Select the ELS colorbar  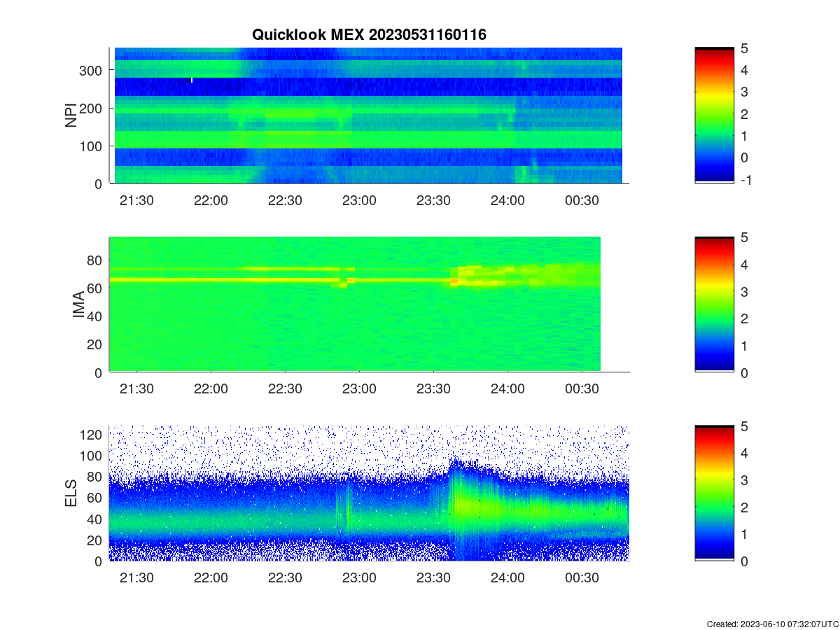coord(714,493)
